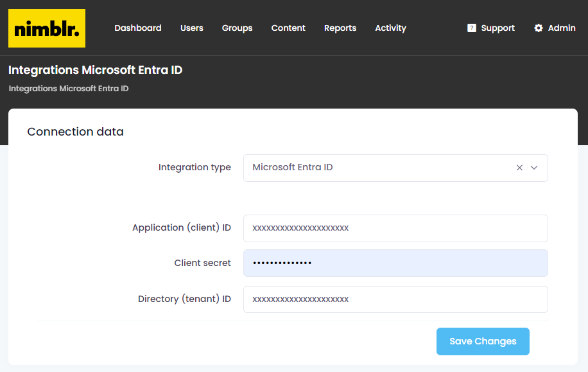Click the Integration type label
This screenshot has width=588, height=372.
(x=195, y=168)
